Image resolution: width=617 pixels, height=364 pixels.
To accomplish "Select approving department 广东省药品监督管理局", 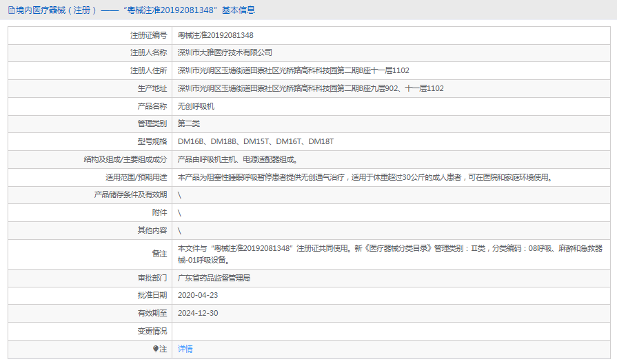I will tap(214, 279).
